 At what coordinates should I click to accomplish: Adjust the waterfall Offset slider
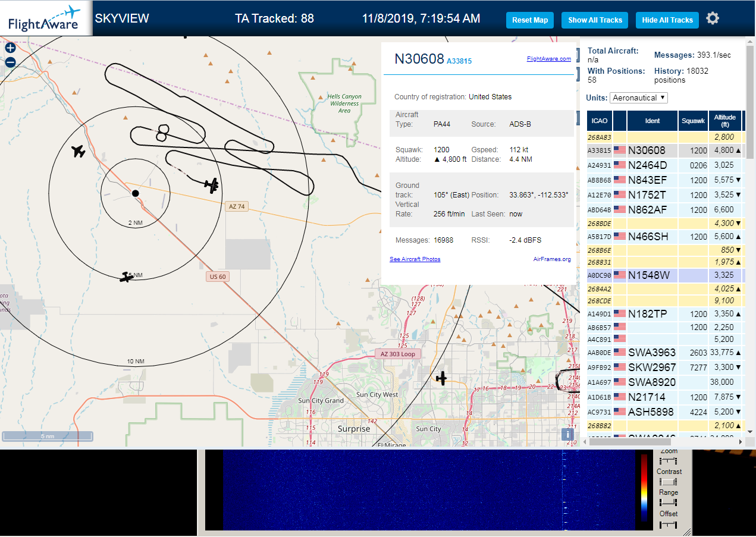coord(669,524)
